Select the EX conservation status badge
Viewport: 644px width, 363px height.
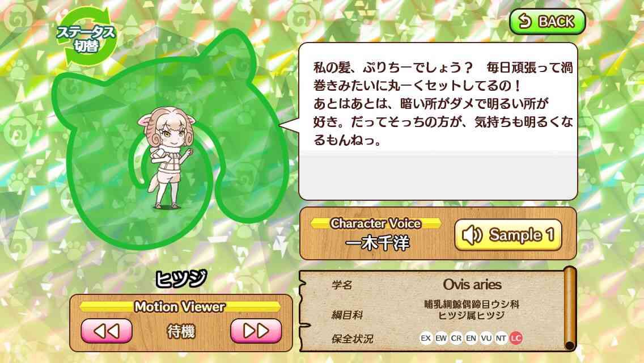pos(426,339)
